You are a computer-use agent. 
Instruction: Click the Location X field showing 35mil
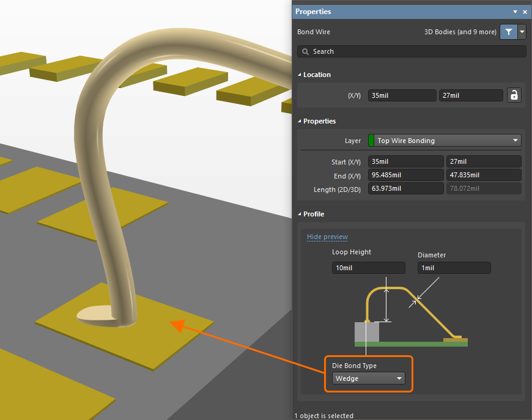[402, 95]
